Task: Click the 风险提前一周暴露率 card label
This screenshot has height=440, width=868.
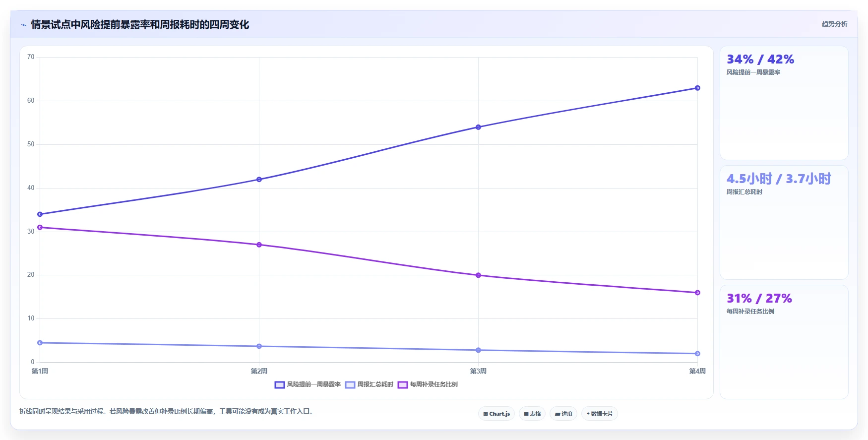Action: [x=753, y=72]
